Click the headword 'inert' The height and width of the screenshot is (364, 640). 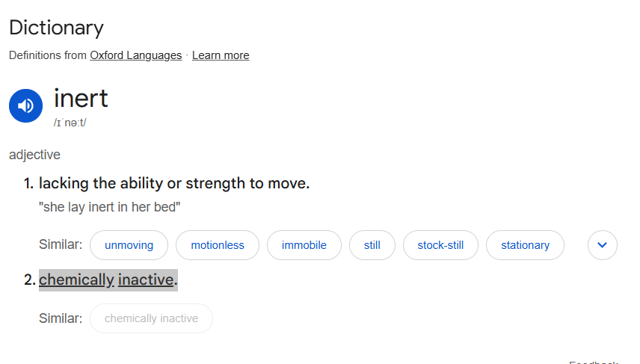click(81, 99)
